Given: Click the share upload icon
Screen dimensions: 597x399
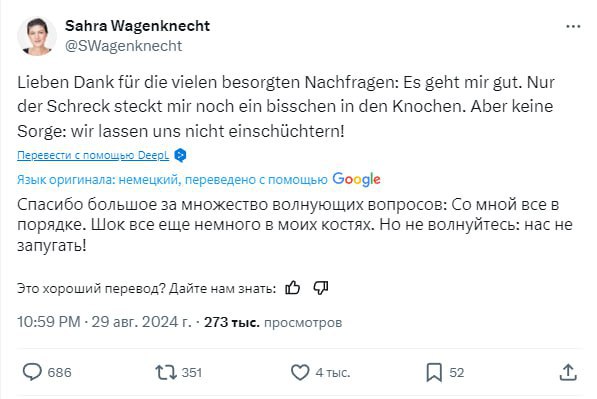Looking at the screenshot, I should pos(568,372).
